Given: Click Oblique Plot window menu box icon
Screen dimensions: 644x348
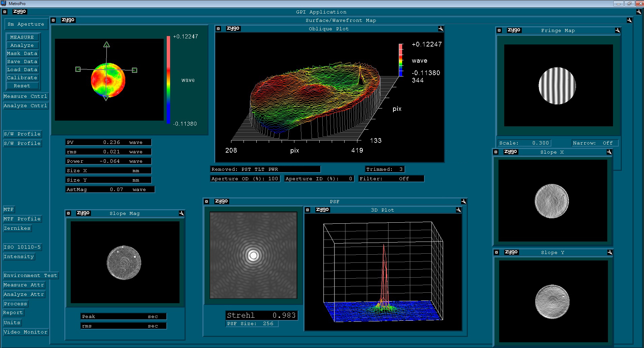Looking at the screenshot, I should coord(218,29).
